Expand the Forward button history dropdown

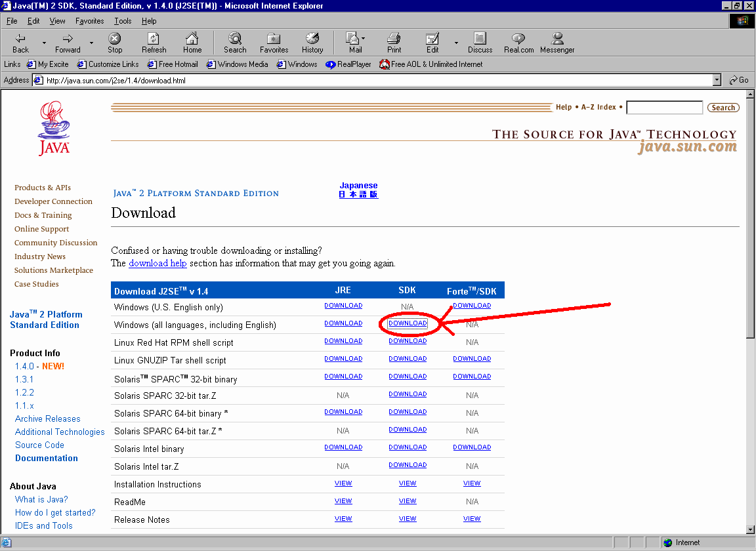tap(91, 43)
